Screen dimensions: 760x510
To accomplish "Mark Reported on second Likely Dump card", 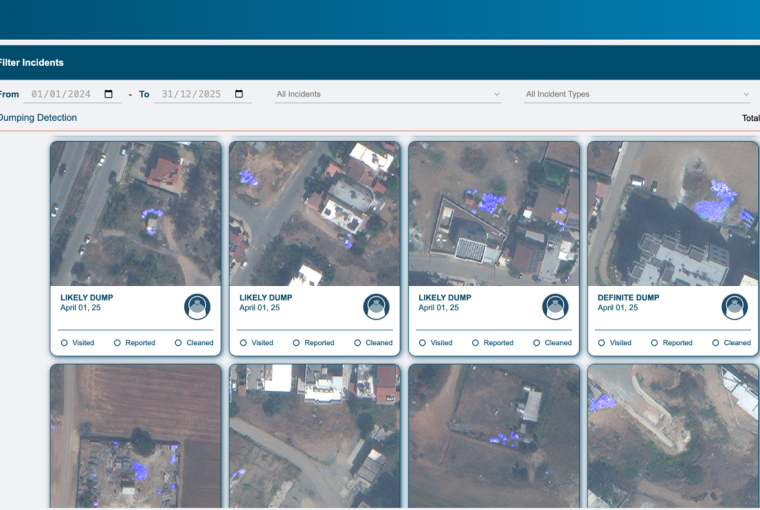I will [x=297, y=343].
